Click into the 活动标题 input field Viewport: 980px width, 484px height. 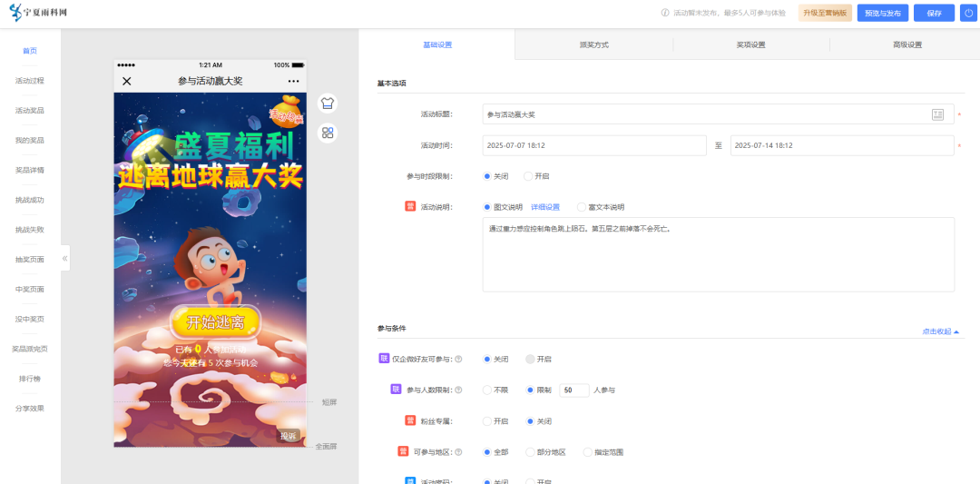718,114
